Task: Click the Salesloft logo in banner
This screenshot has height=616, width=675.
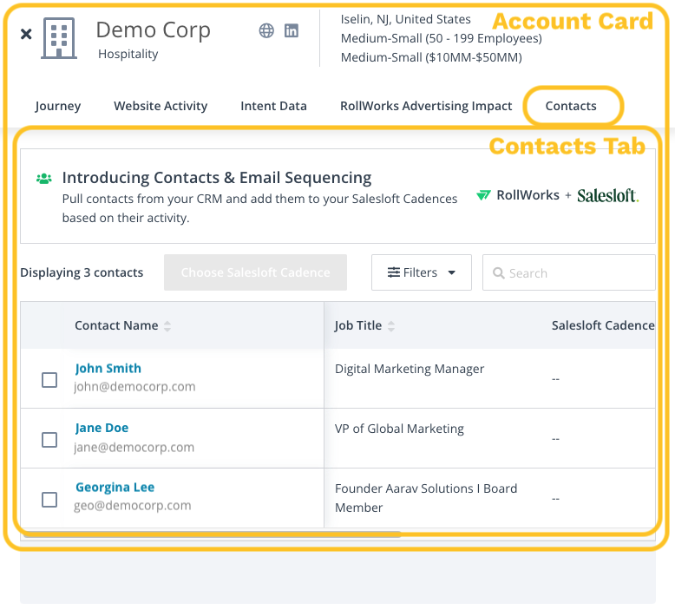Action: coord(608,196)
